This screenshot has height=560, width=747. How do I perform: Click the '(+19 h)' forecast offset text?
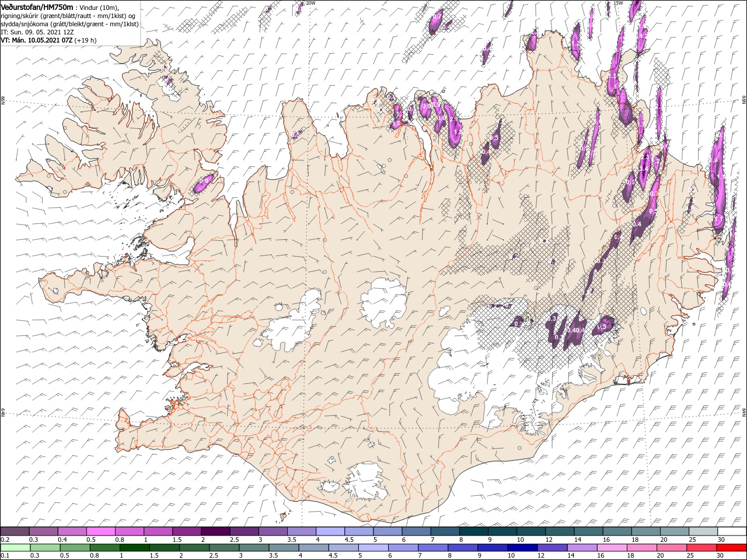[85, 40]
